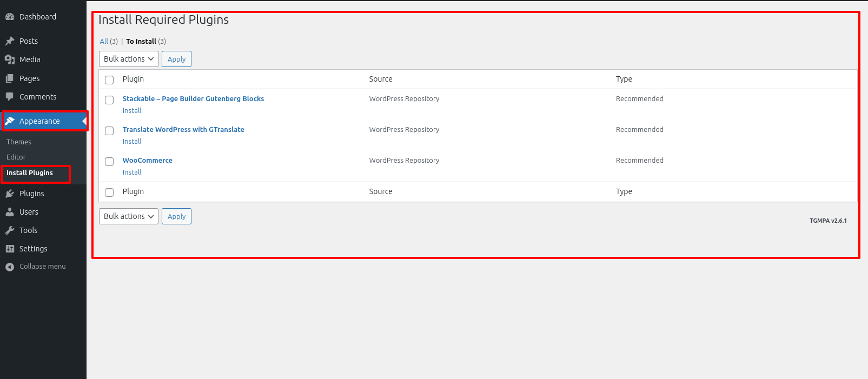
Task: Open Stackable – Page Builder Gutenberg Blocks link
Action: 193,99
